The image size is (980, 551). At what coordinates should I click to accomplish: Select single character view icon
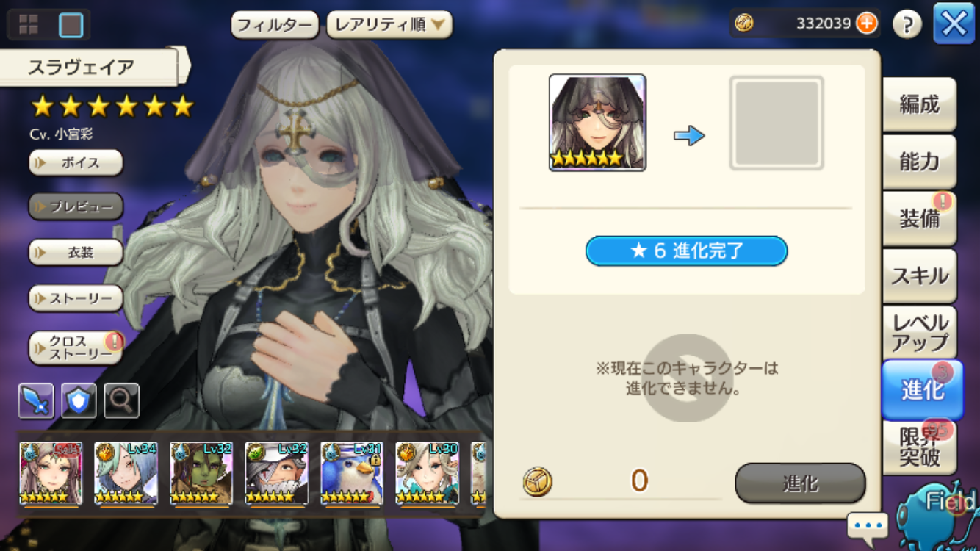pyautogui.click(x=71, y=25)
